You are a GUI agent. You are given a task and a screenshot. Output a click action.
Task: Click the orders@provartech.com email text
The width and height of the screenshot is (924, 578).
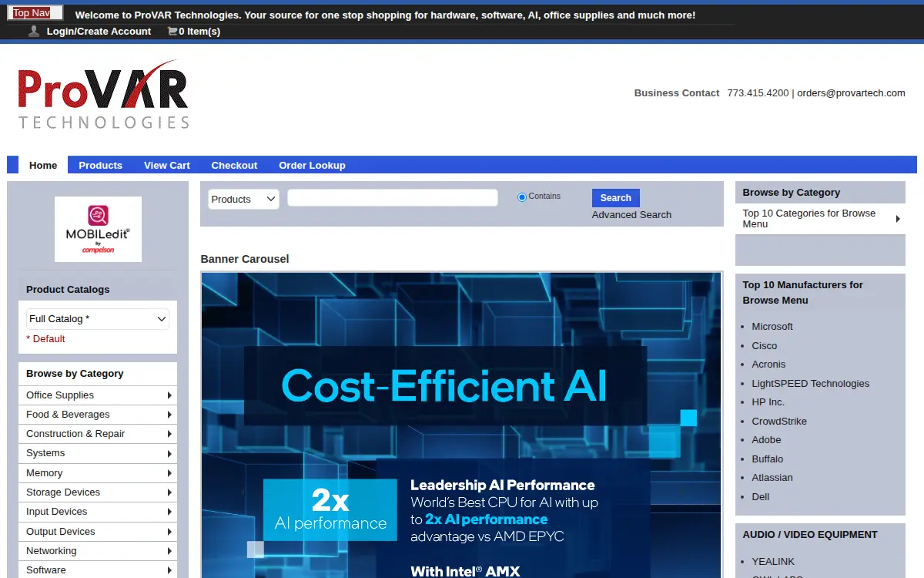[x=851, y=93]
